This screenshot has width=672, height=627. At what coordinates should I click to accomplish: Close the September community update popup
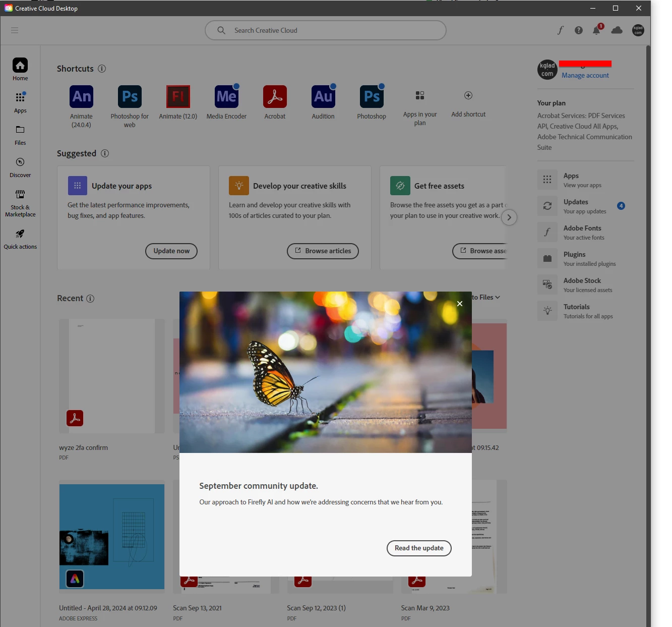[x=460, y=304]
